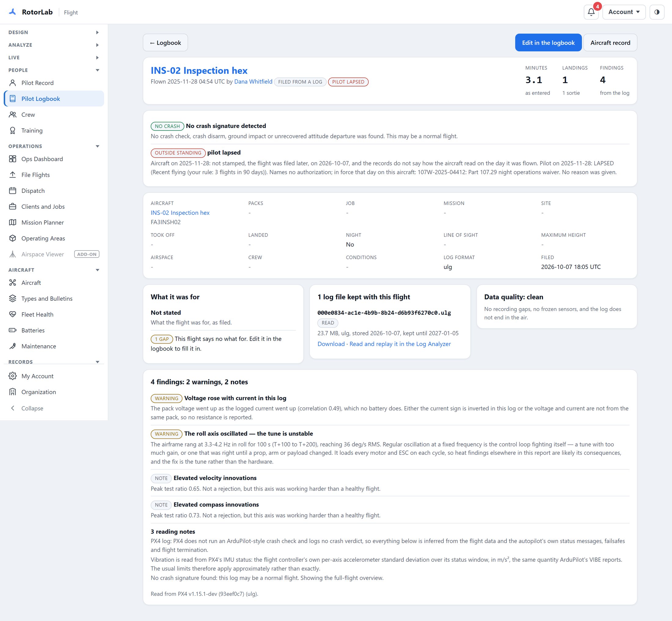Viewport: 672px width, 621px height.
Task: Click Edit in the logbook button
Action: point(548,43)
